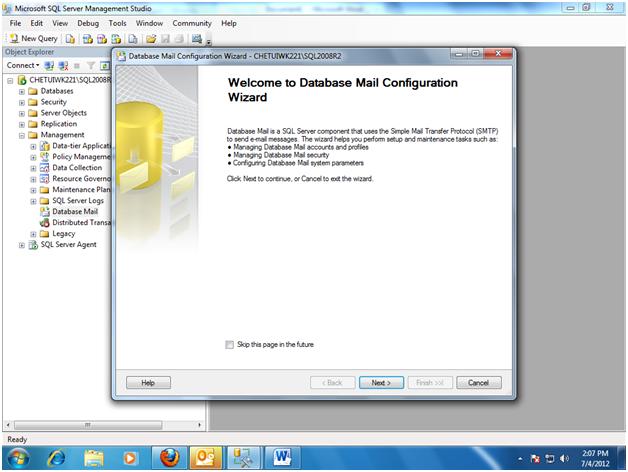Viewport: 628px width, 472px height.
Task: Select Distributed Transaction Coordinator tree item
Action: click(x=81, y=222)
